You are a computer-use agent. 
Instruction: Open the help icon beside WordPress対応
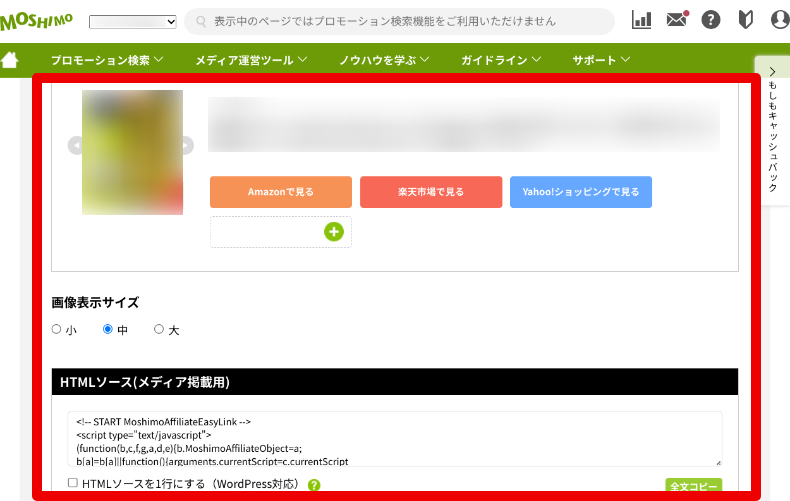(314, 485)
